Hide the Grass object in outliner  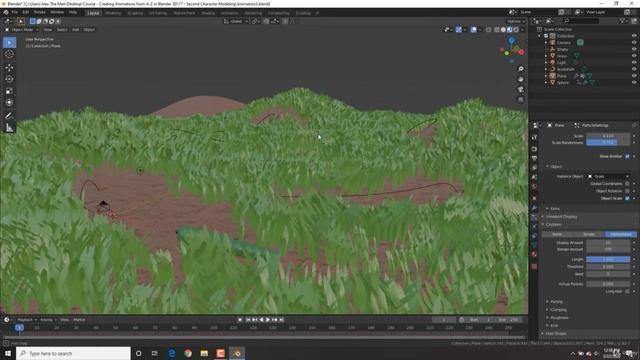tap(634, 56)
